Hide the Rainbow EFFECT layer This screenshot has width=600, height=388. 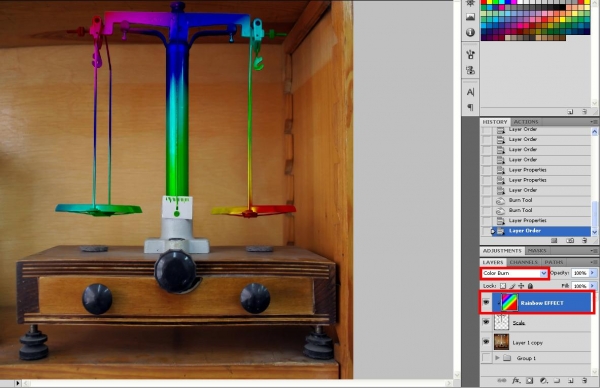(486, 302)
